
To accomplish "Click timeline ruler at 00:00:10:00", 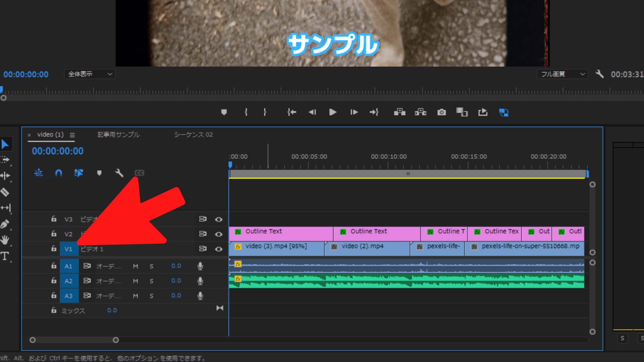I will [388, 165].
